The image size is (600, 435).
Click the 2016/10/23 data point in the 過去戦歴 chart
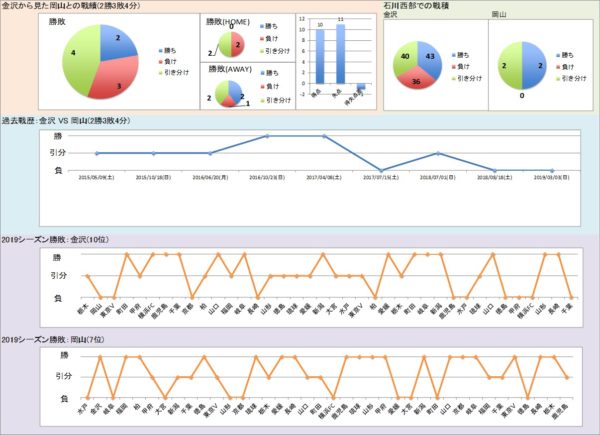pos(267,136)
